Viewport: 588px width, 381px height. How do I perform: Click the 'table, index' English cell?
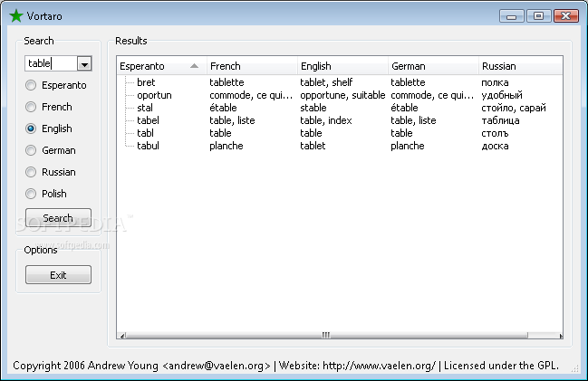click(x=326, y=120)
